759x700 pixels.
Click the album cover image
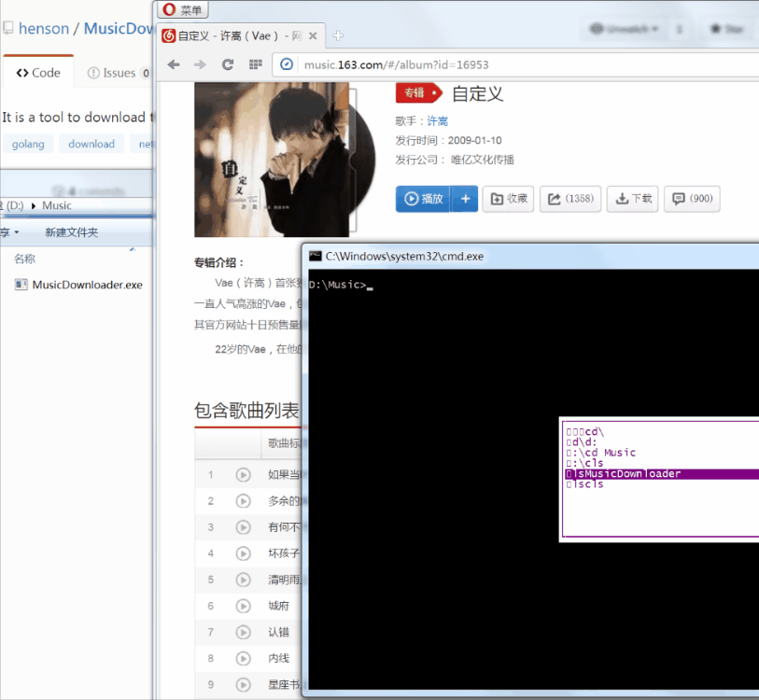click(272, 160)
